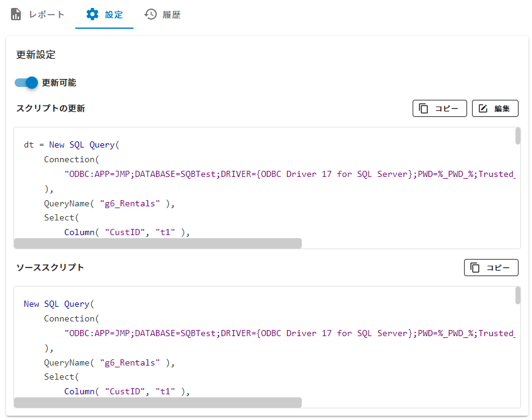Click vertical scrollbar of update script box
The image size is (532, 420).
(518, 136)
